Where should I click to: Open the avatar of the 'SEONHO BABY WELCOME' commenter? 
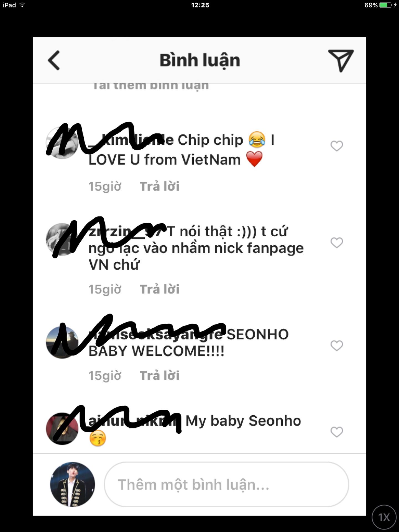coord(62,342)
